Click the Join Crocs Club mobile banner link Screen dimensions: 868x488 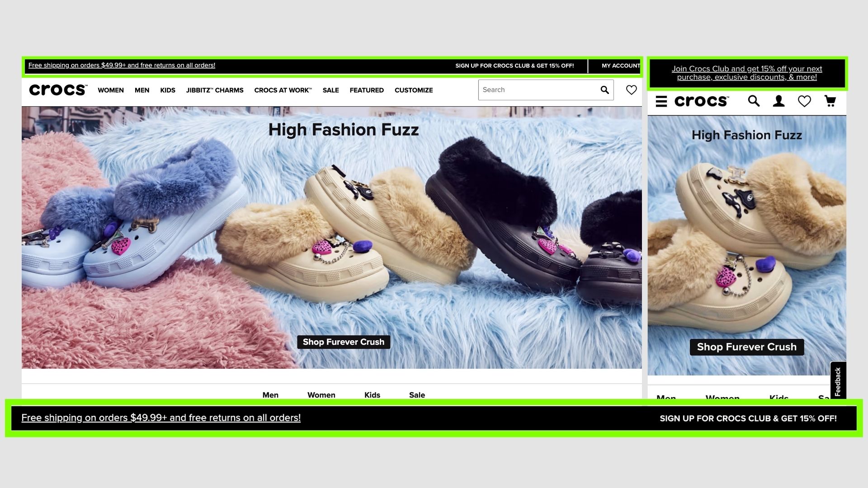pyautogui.click(x=747, y=73)
